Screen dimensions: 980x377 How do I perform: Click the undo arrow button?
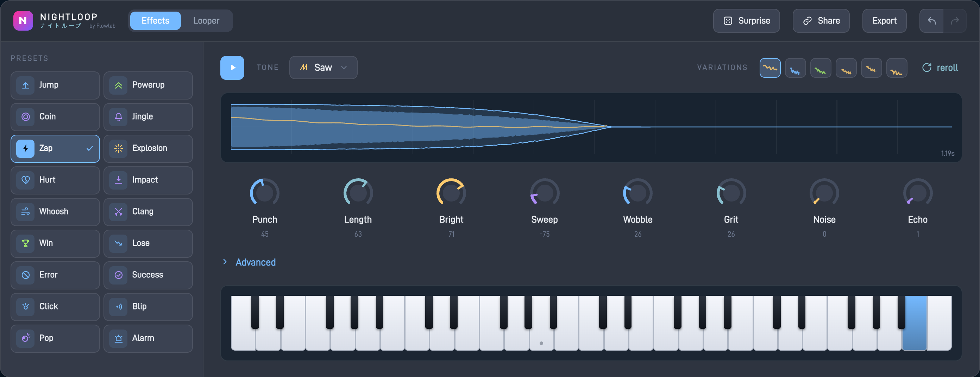[931, 20]
